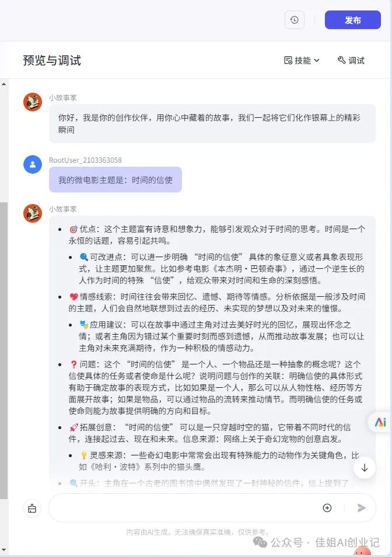This screenshot has width=392, height=558.
Task: Expand the 技能 skills dropdown
Action: (x=302, y=61)
